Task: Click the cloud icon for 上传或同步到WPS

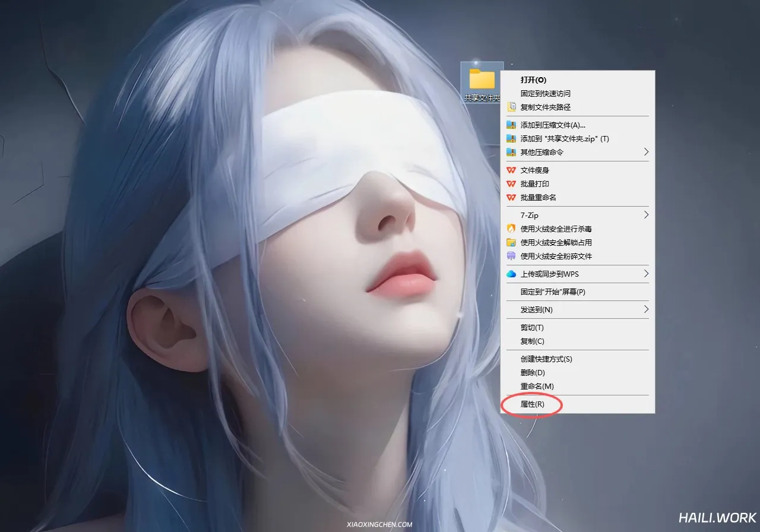Action: pyautogui.click(x=511, y=274)
